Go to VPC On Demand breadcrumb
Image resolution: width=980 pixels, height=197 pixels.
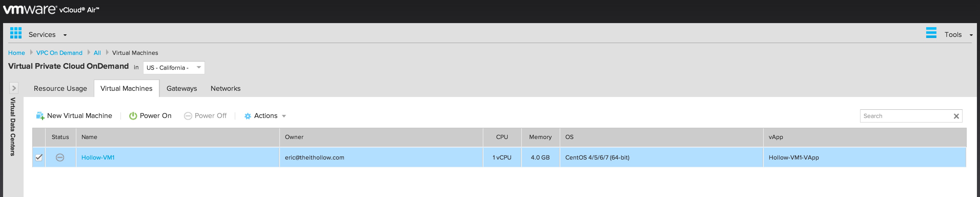(x=59, y=53)
